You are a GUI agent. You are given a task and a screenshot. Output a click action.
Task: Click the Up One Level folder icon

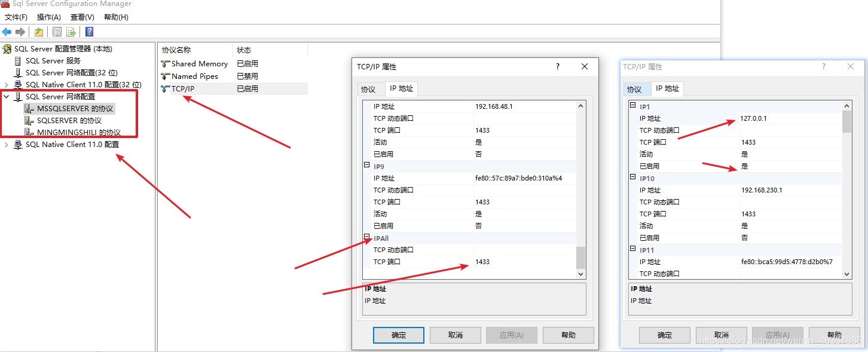click(x=39, y=32)
